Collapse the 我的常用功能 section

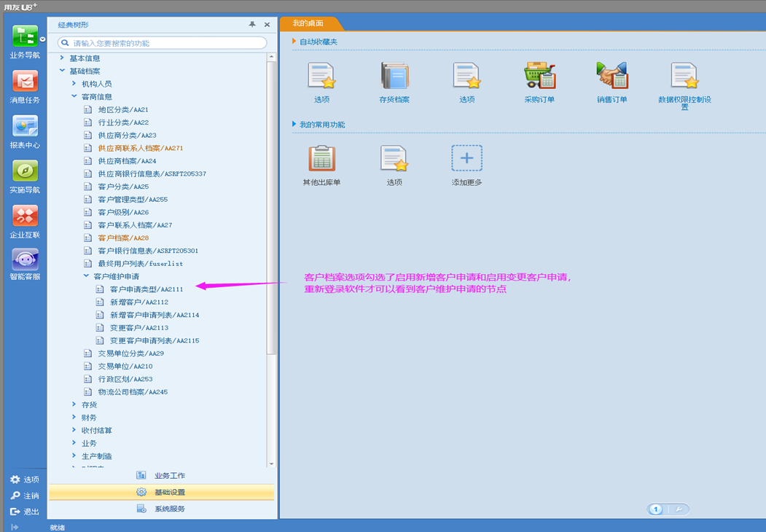pos(294,124)
